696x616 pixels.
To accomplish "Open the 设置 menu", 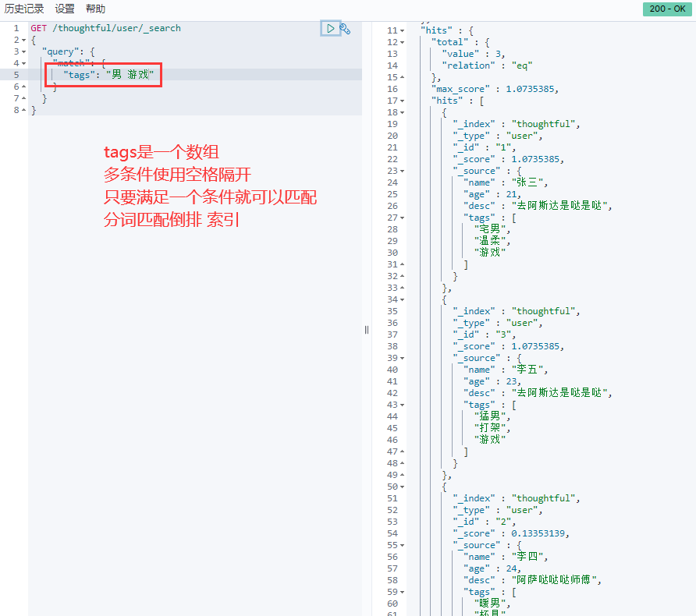I will pyautogui.click(x=65, y=9).
